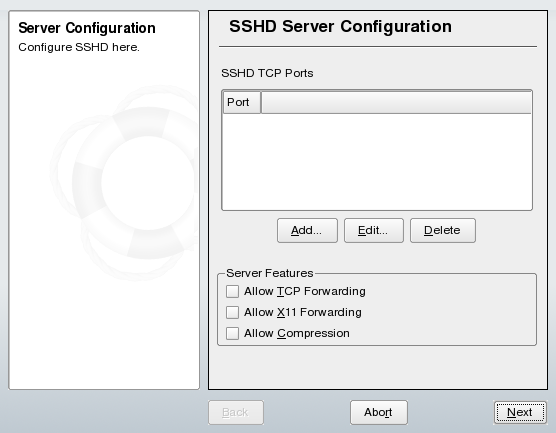Toggle the Allow X11 Forwarding checkbox

pyautogui.click(x=232, y=312)
